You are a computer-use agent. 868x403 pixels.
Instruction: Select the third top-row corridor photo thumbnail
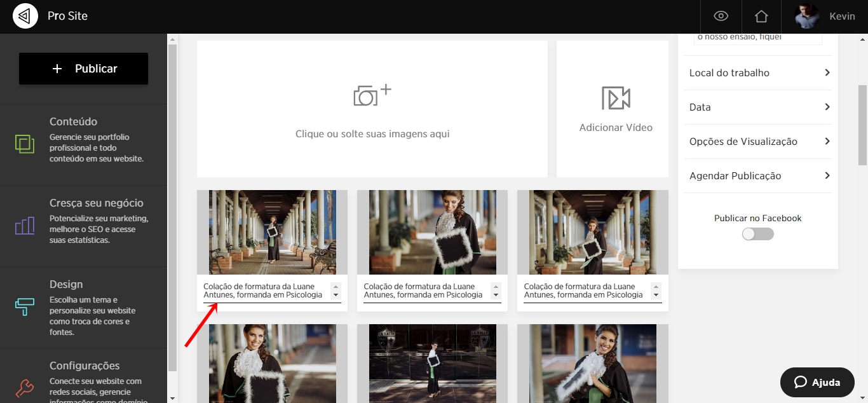(x=592, y=232)
